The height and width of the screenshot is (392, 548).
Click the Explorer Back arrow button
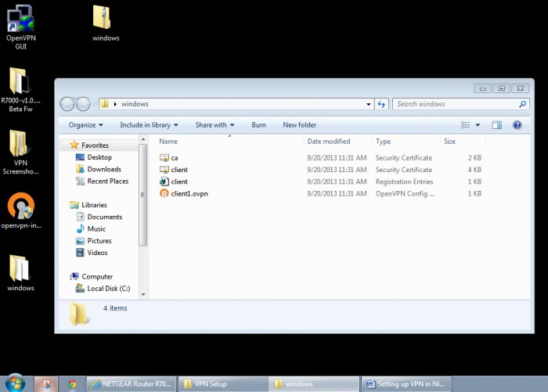point(67,104)
